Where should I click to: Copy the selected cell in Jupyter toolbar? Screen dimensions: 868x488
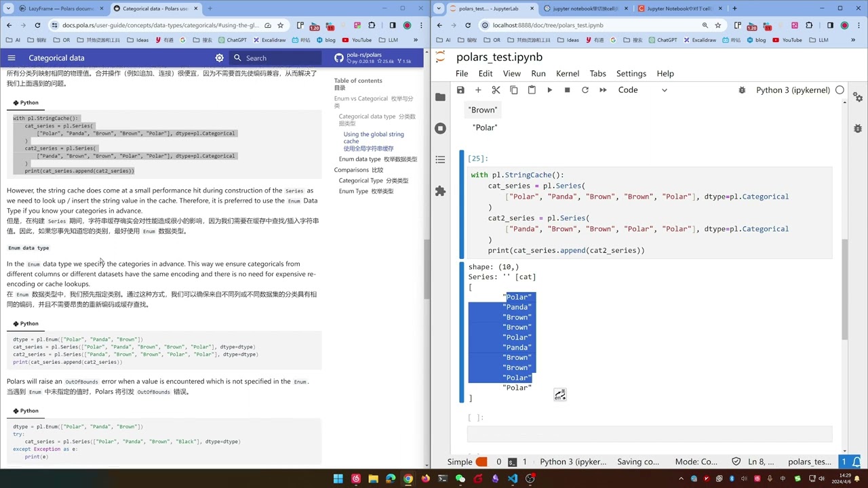pos(514,90)
